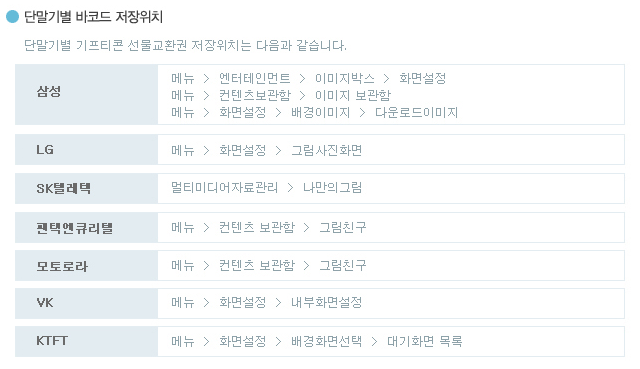Screen dimensions: 640x369
Task: Click the blue bullet icon beside the heading
Action: (13, 17)
